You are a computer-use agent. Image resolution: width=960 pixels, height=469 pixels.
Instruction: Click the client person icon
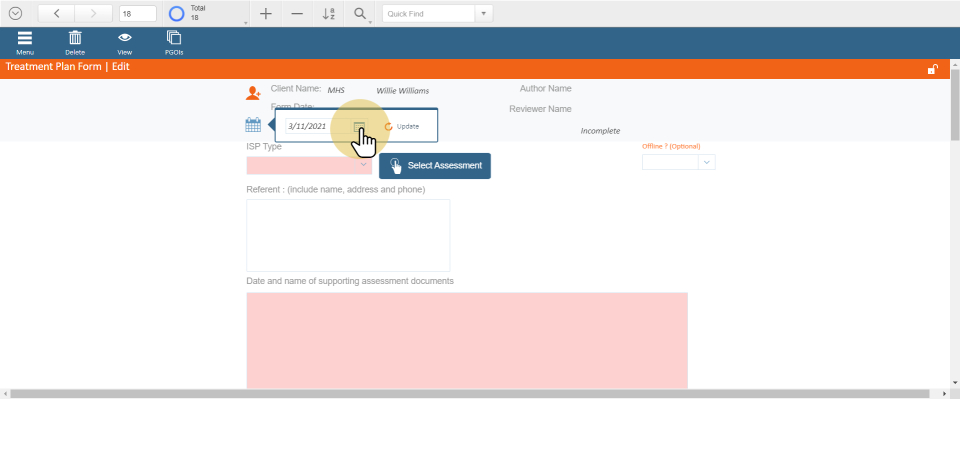point(253,93)
